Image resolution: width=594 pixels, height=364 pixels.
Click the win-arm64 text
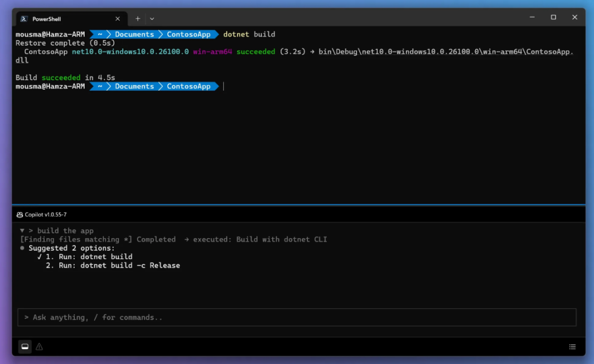pyautogui.click(x=212, y=52)
